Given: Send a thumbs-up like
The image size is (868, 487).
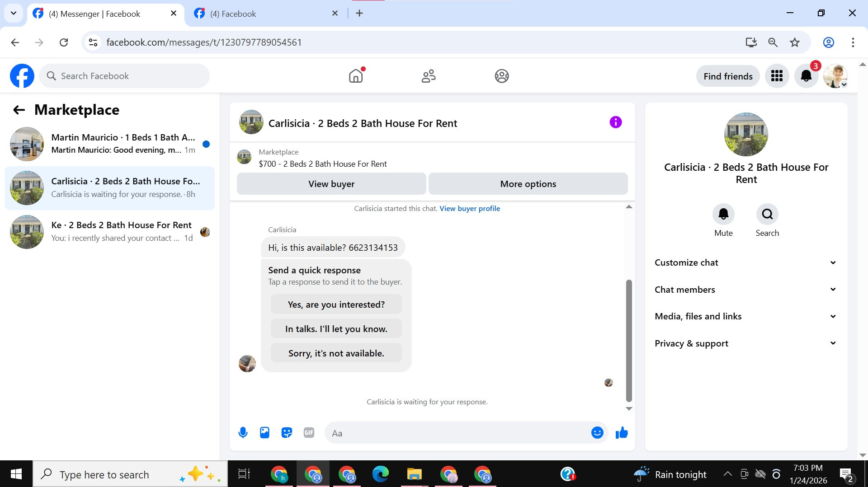Looking at the screenshot, I should click(622, 433).
